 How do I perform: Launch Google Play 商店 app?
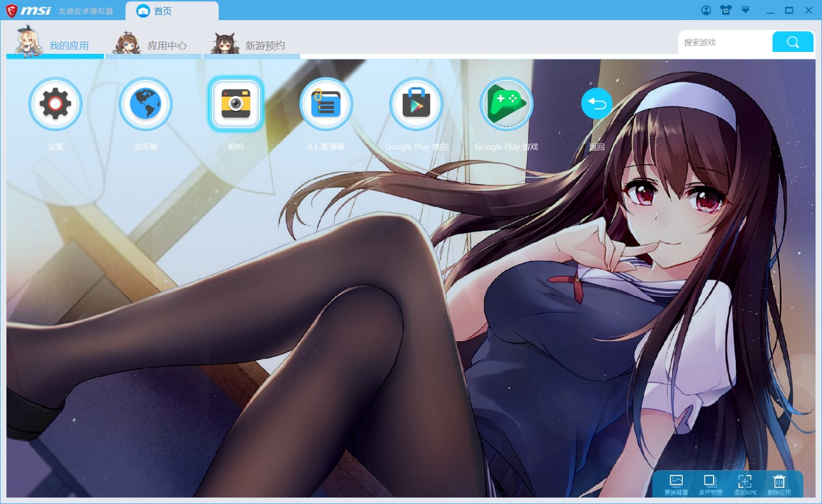click(x=416, y=104)
